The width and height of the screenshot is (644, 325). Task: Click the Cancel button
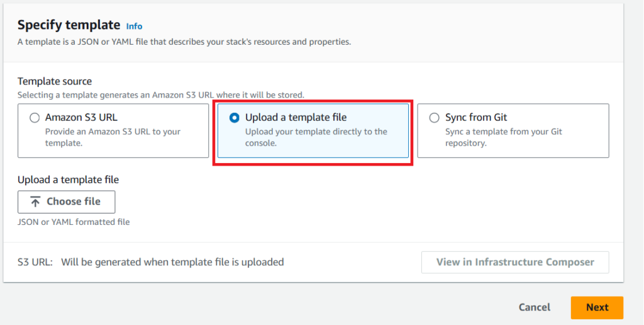tap(534, 307)
